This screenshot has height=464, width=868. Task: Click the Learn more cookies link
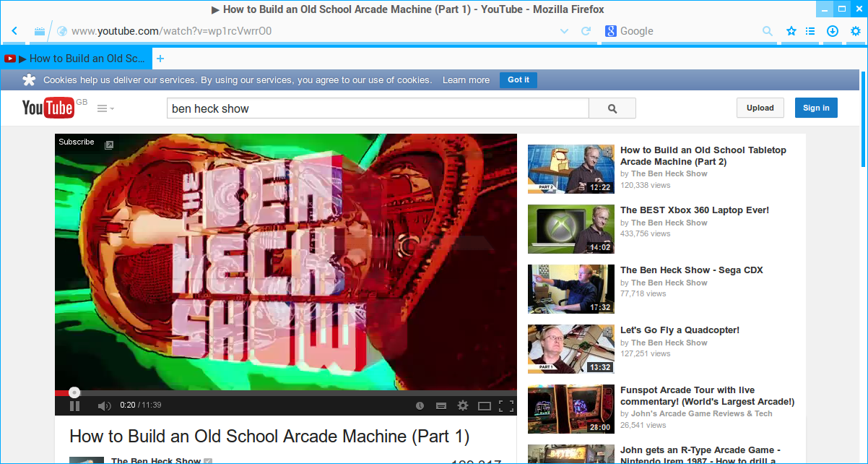point(466,80)
